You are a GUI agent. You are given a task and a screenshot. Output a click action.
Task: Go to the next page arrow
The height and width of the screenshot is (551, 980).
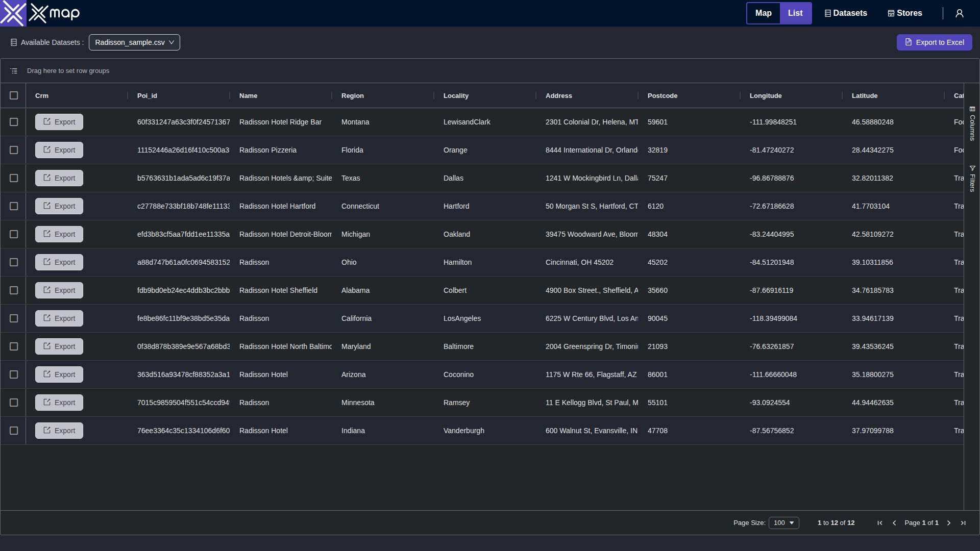click(949, 523)
